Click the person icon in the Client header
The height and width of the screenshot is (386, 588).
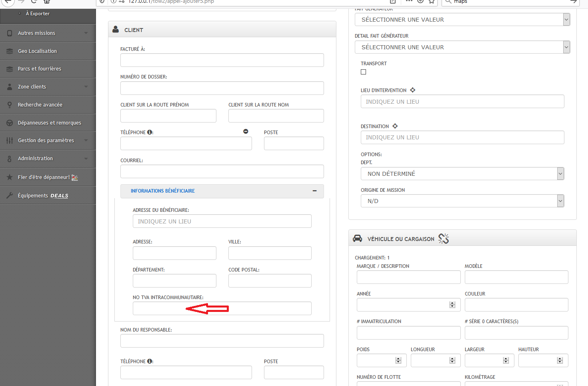[116, 30]
